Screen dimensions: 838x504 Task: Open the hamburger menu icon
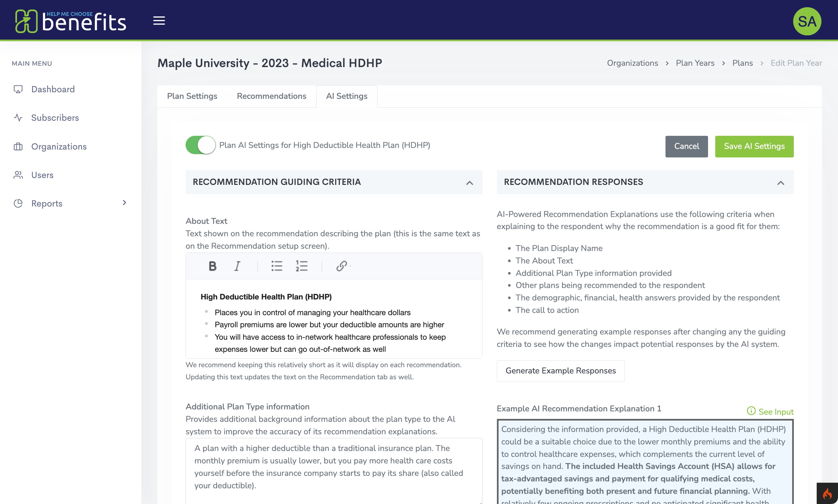(x=159, y=21)
